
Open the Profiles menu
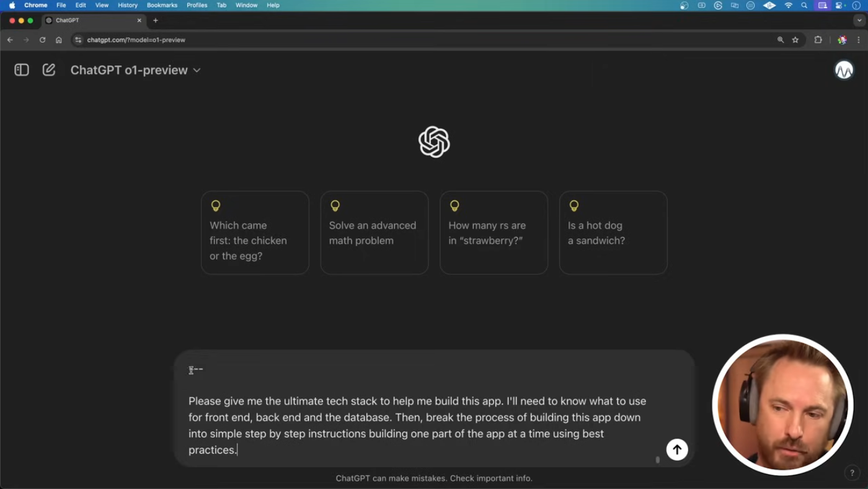click(x=197, y=5)
